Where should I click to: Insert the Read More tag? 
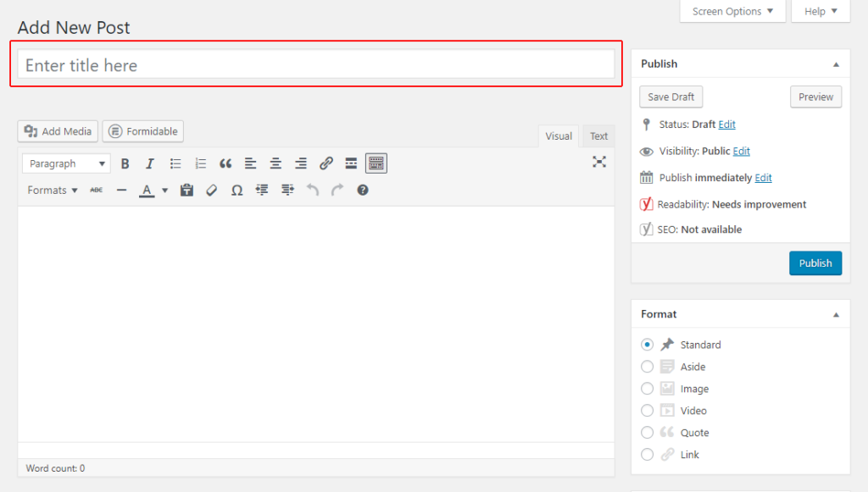[x=351, y=163]
